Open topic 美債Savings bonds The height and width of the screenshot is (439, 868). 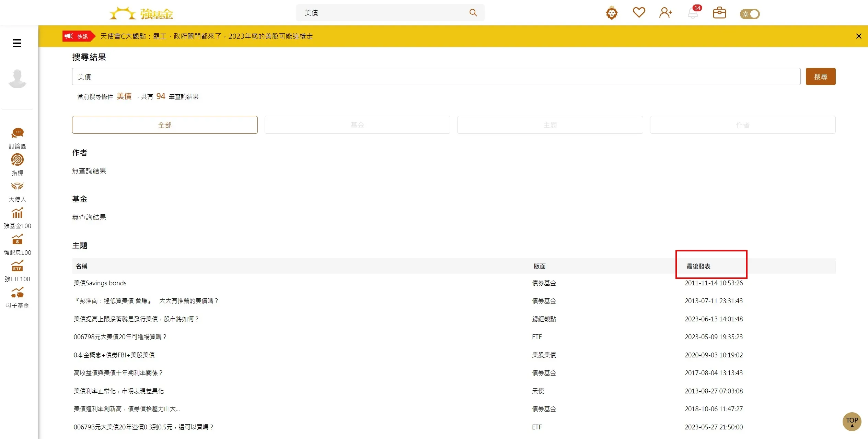coord(100,283)
